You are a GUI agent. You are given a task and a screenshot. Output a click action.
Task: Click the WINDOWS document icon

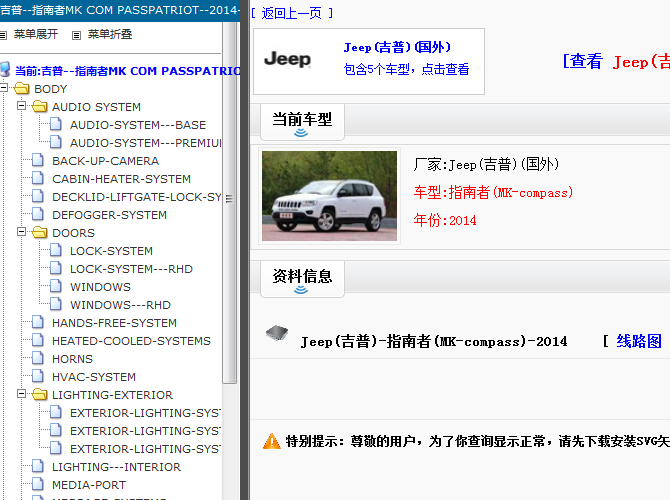tap(56, 286)
